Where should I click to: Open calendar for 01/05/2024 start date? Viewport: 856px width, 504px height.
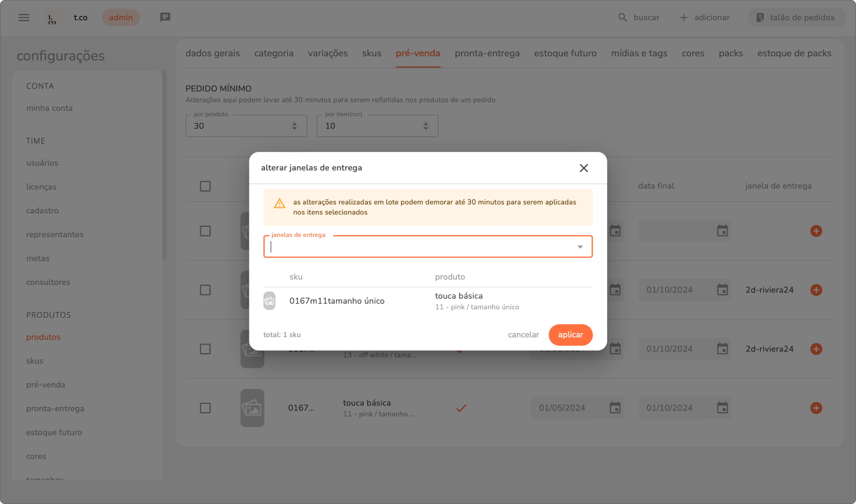[615, 408]
